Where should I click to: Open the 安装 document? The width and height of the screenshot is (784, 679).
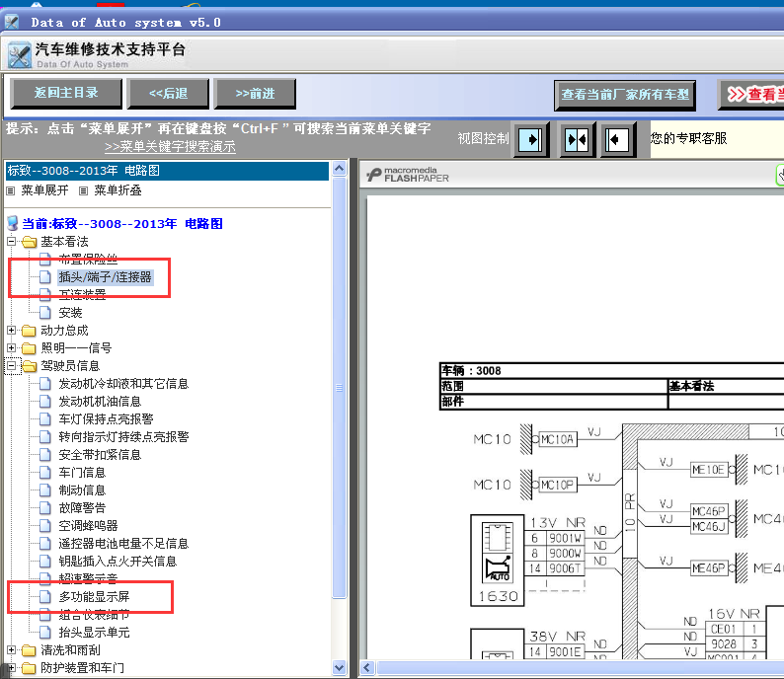click(70, 313)
